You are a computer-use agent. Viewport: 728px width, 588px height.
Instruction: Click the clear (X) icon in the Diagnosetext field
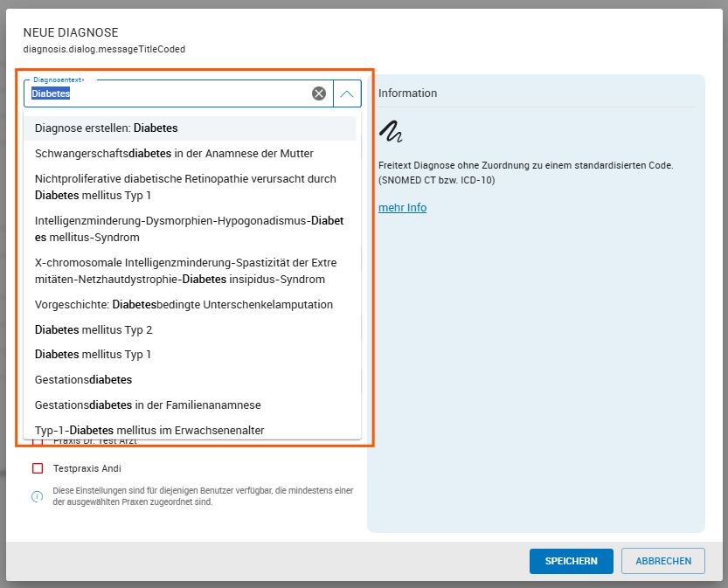[x=319, y=93]
